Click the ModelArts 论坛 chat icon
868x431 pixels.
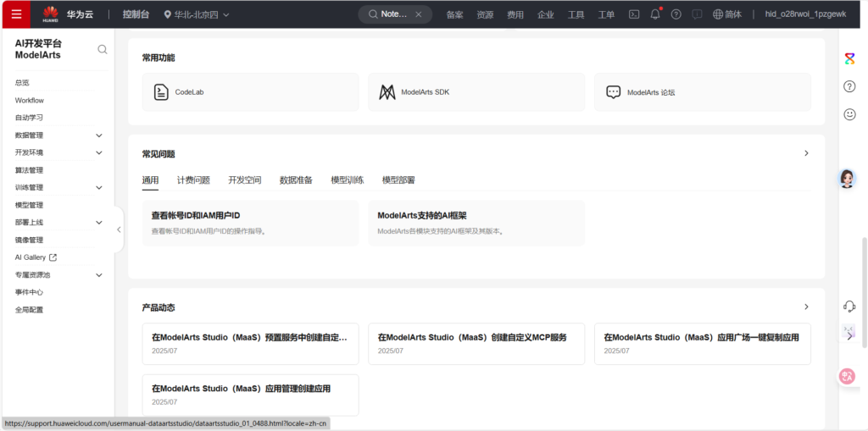point(613,92)
